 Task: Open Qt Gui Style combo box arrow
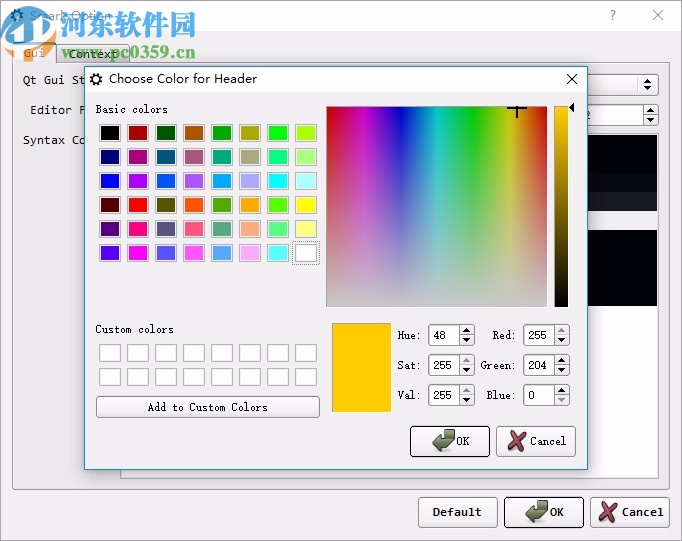tap(647, 84)
